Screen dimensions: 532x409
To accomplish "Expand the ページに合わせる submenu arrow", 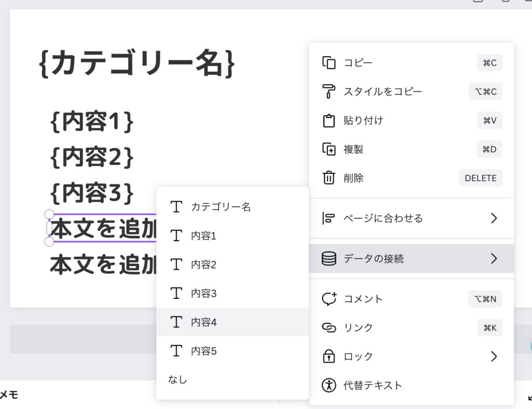I will (494, 218).
